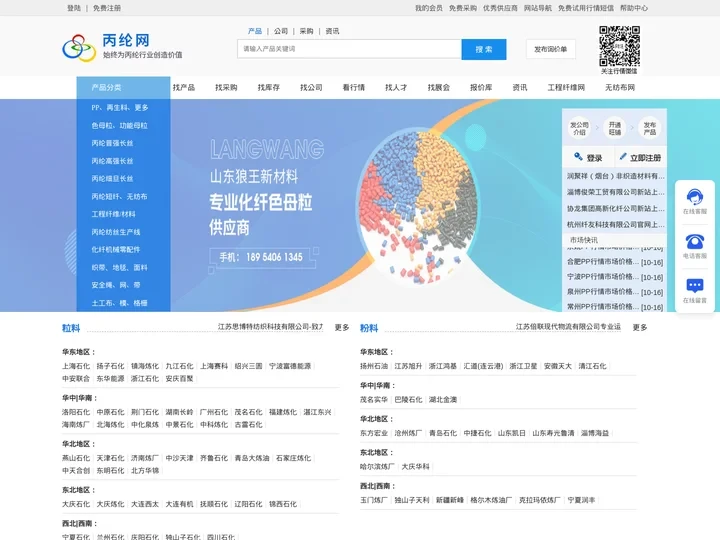Open the 报价库 nav item
The height and width of the screenshot is (540, 720).
[481, 87]
